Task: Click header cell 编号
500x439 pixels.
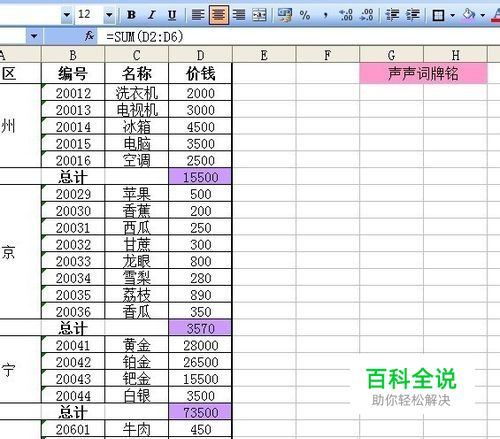Action: (73, 73)
